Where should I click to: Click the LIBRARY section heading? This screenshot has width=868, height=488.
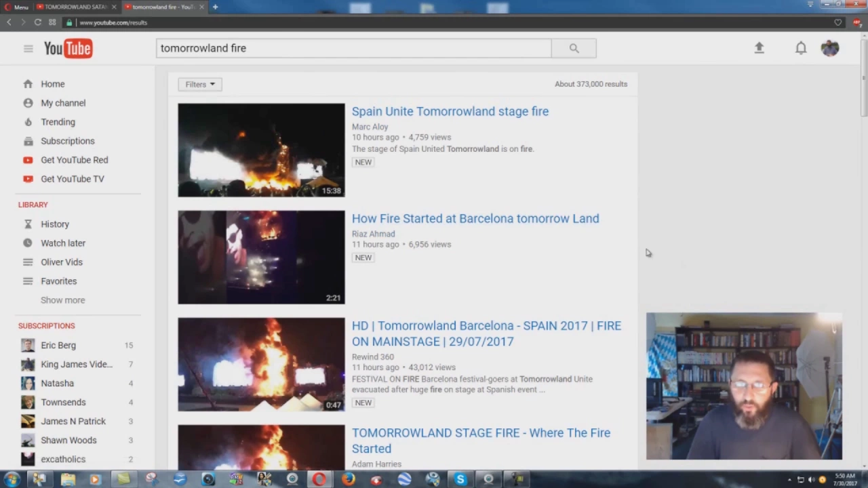(x=33, y=205)
